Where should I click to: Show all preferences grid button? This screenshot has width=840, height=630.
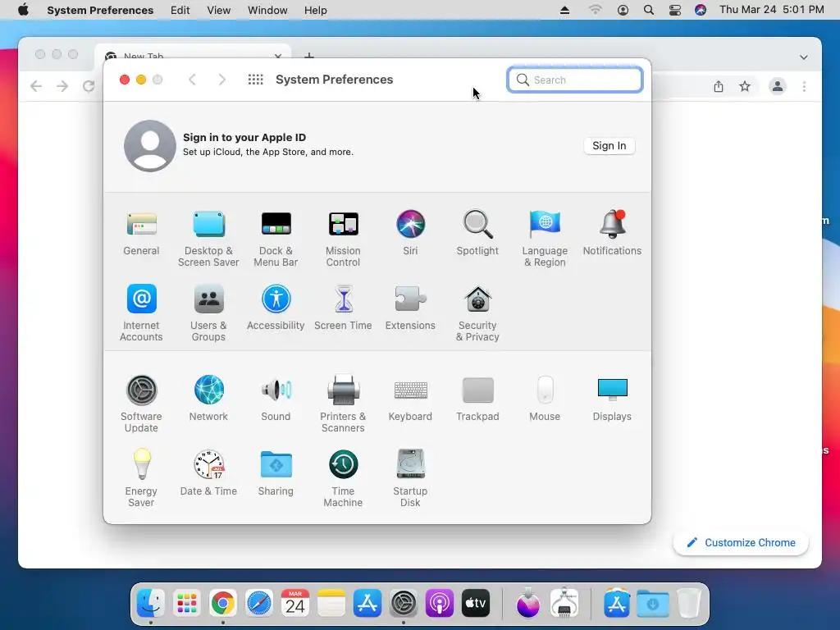(256, 80)
